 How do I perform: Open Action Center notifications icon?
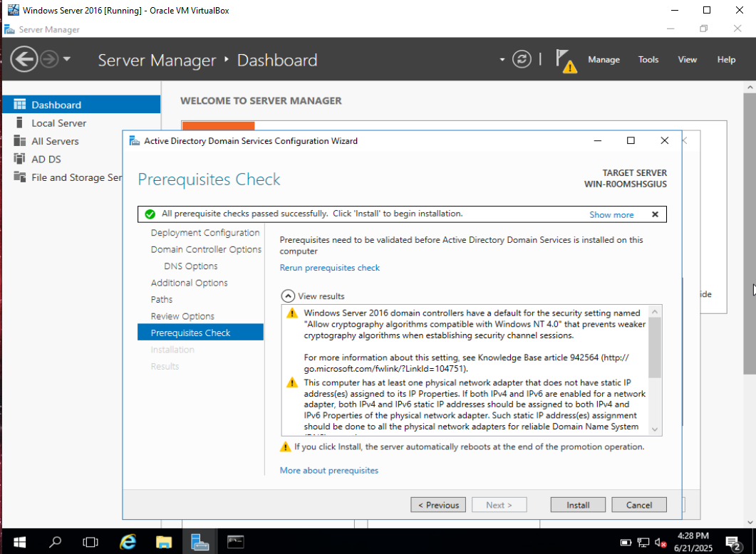click(733, 543)
